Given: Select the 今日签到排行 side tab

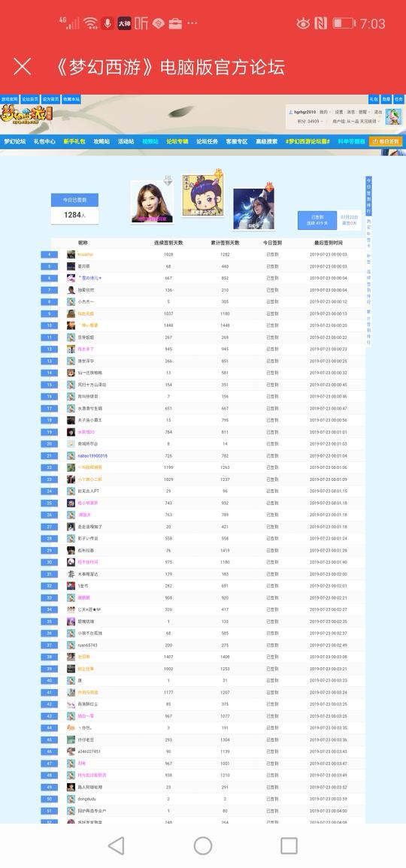Looking at the screenshot, I should (x=369, y=195).
